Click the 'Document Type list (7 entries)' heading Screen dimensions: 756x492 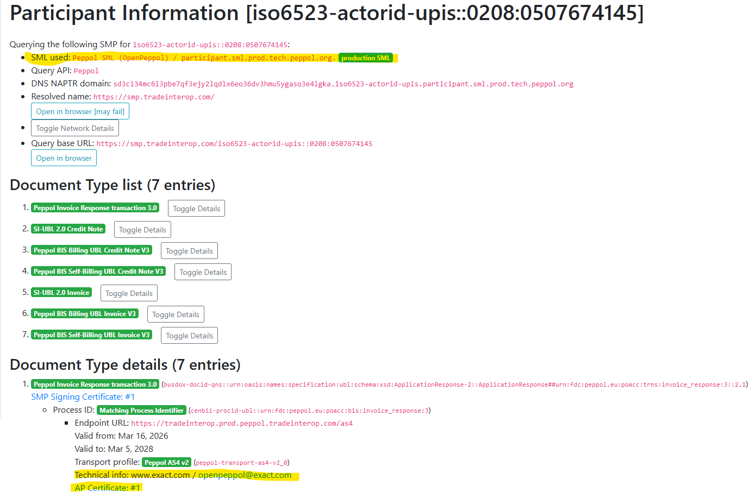coord(112,185)
